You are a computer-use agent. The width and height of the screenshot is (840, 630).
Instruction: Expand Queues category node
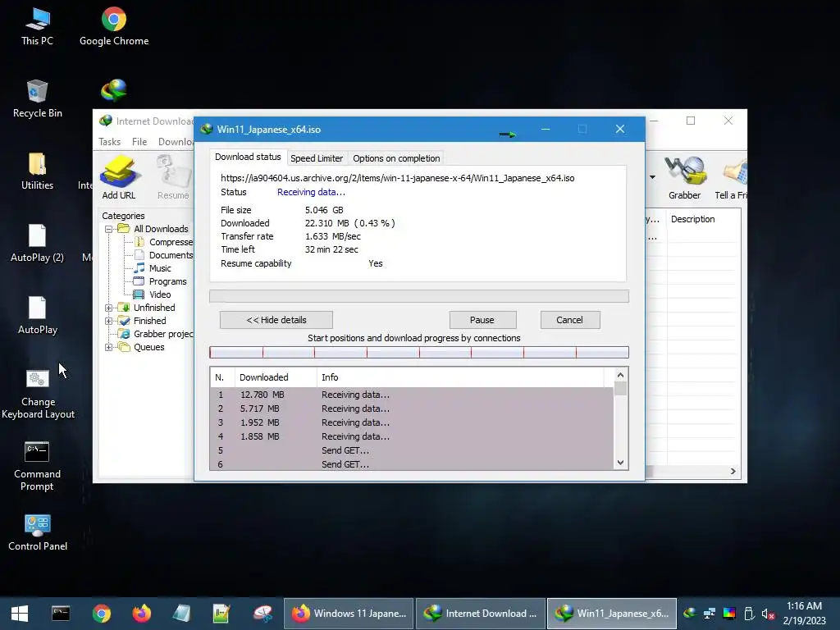[109, 347]
